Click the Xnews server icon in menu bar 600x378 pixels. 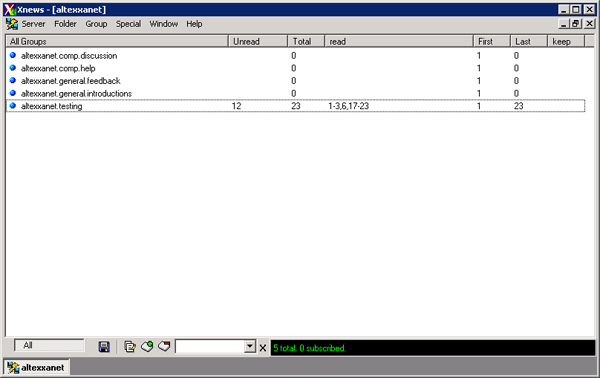(12, 24)
